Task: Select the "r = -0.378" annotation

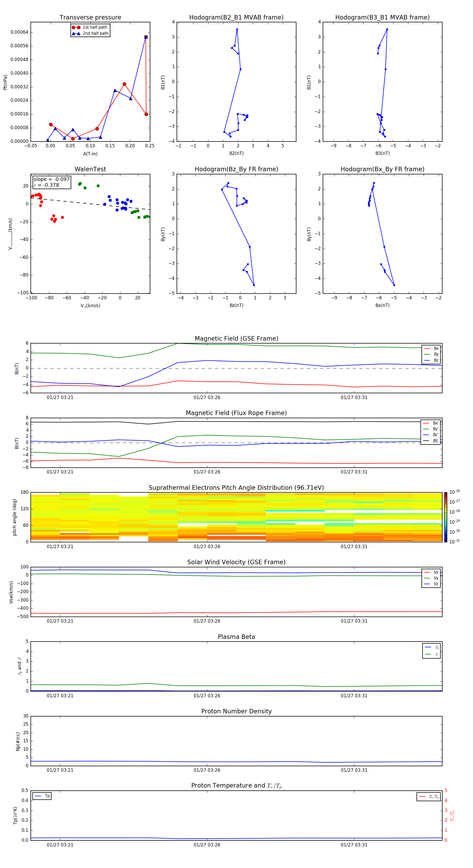Action: pyautogui.click(x=47, y=185)
